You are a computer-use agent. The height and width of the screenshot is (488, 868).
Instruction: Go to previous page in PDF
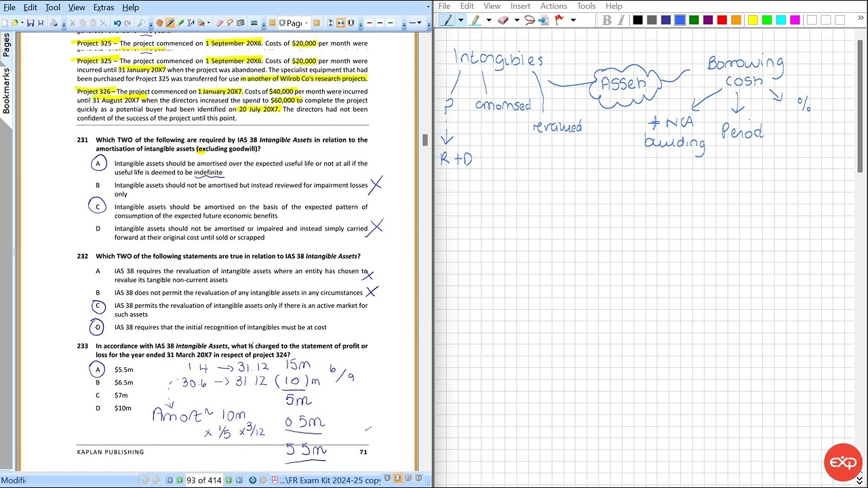179,481
